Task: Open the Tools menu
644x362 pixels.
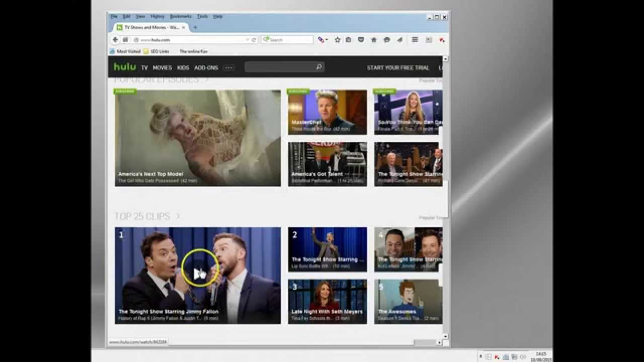Action: point(202,17)
